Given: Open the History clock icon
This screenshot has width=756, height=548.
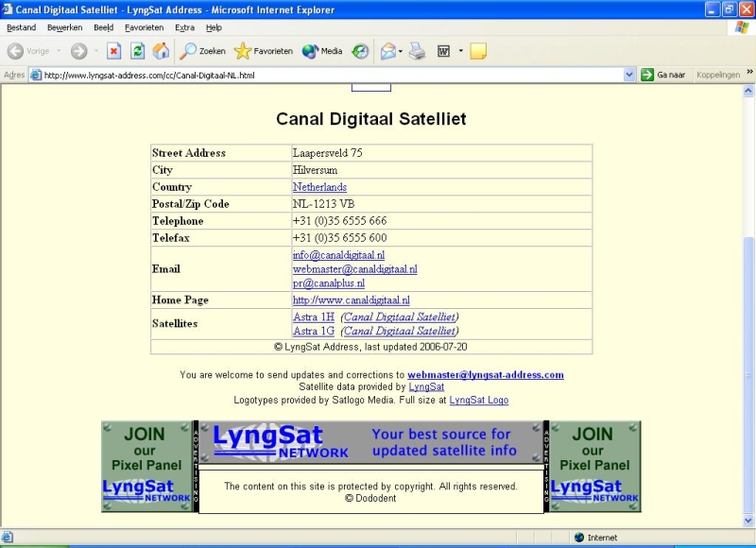Looking at the screenshot, I should coord(360,51).
